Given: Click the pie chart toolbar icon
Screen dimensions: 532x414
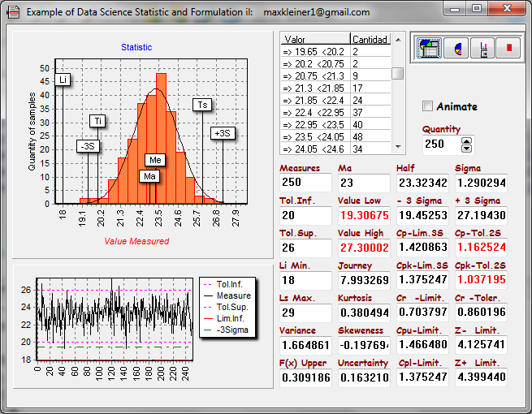Looking at the screenshot, I should tap(456, 49).
